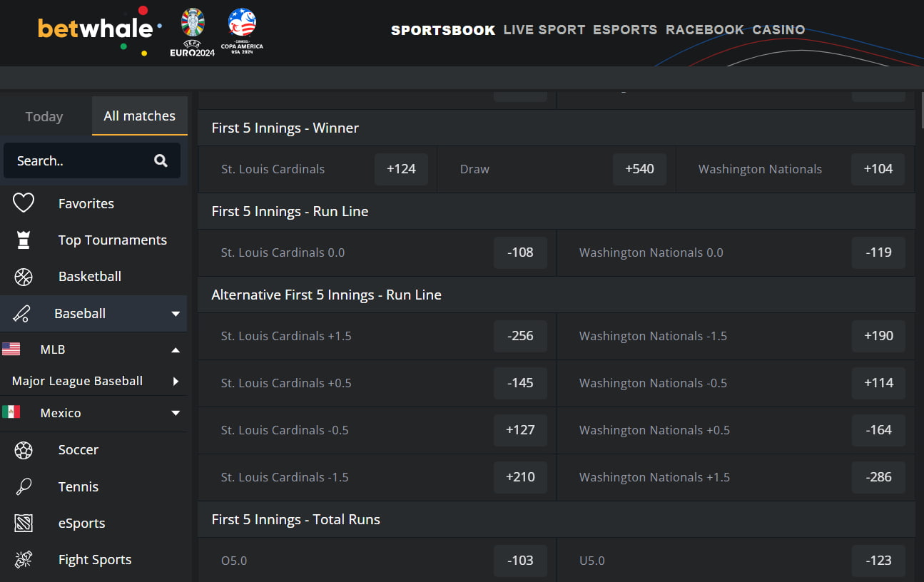Open the Copa America 2024 logo
924x582 pixels.
click(x=242, y=32)
